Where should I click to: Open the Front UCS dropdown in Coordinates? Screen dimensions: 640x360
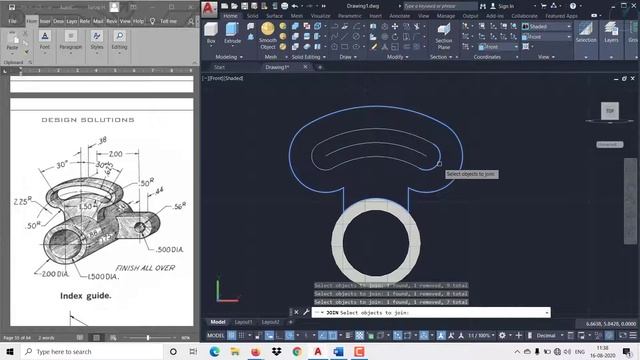tap(498, 47)
